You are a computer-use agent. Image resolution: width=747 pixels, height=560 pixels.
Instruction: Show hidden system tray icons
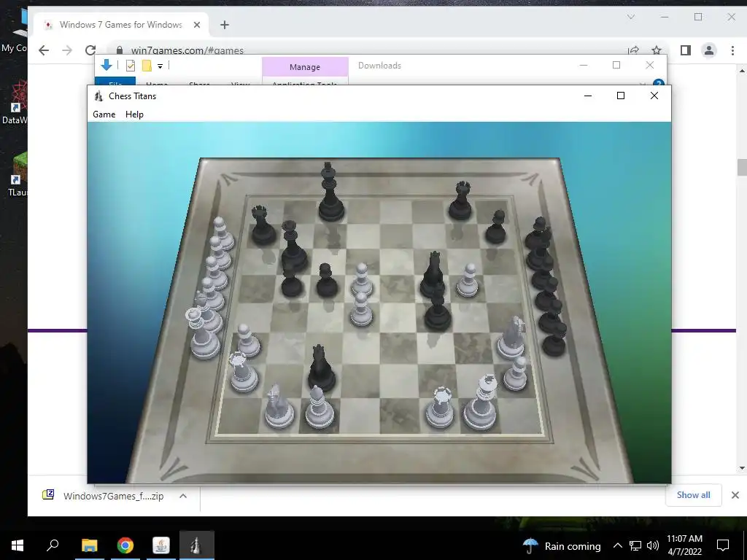click(x=617, y=545)
